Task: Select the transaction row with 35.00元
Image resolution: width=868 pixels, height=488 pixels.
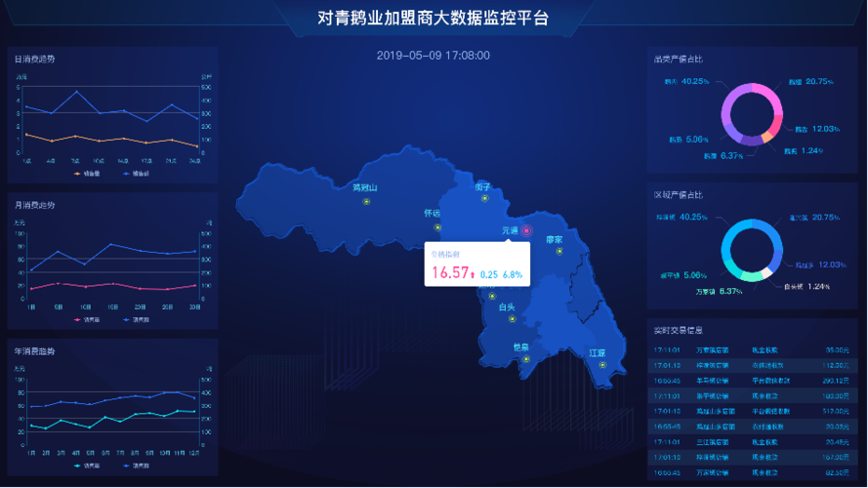Action: (x=752, y=350)
